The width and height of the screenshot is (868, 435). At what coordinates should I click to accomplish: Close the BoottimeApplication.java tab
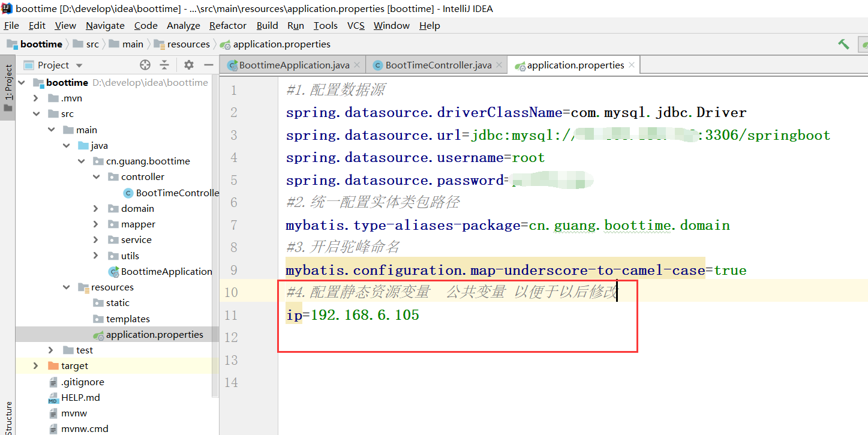coord(357,65)
